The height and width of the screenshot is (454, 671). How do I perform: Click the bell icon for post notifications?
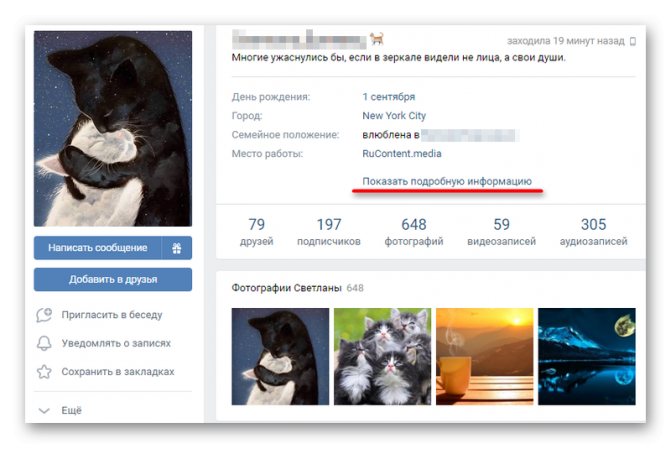44,343
